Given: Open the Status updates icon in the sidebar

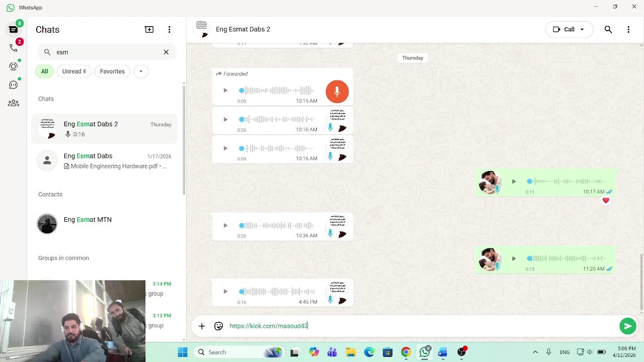Looking at the screenshot, I should 14,66.
